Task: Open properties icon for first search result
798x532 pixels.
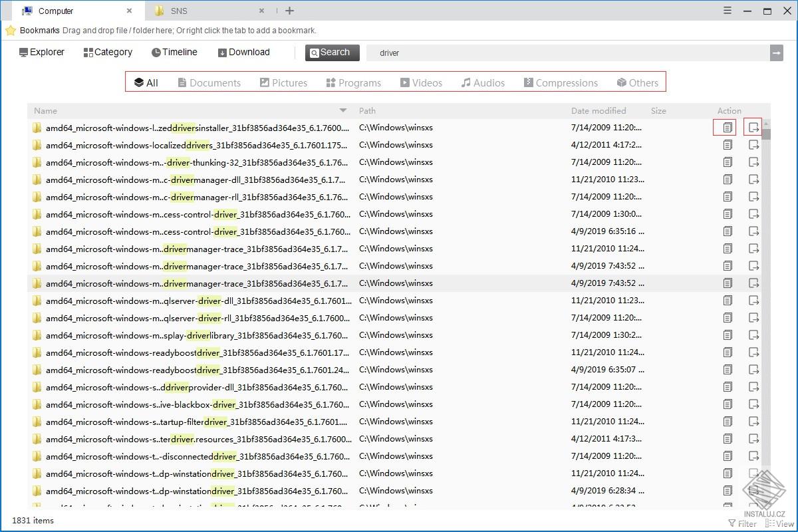Action: 728,127
